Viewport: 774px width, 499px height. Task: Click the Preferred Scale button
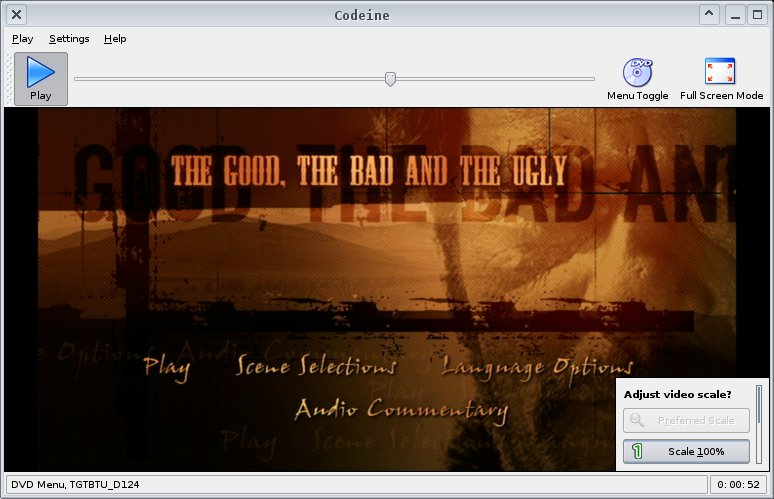(x=686, y=421)
